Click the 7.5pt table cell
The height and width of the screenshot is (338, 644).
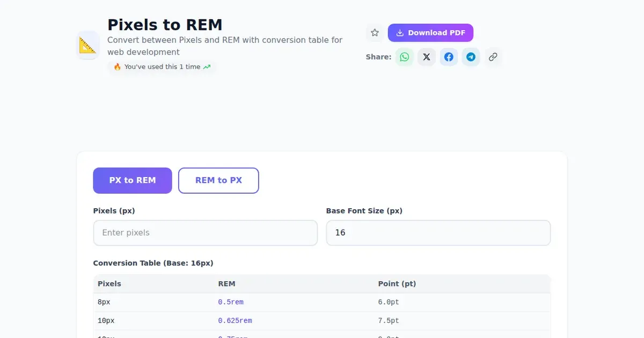click(x=389, y=321)
